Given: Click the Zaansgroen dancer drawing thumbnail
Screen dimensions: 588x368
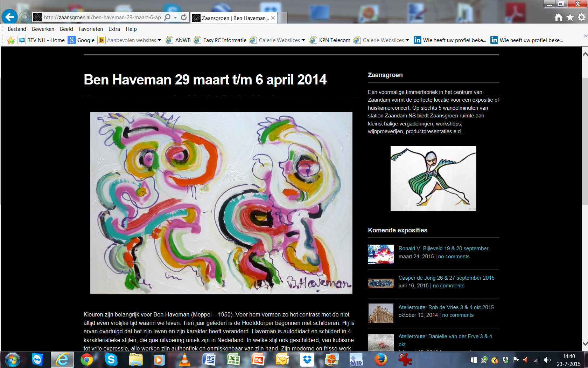Looking at the screenshot, I should [433, 178].
